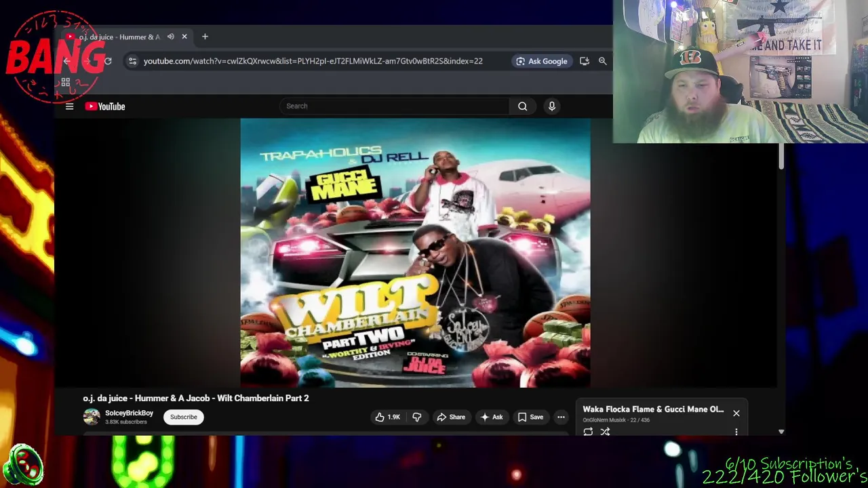Open the playlist three-dot options menu
The height and width of the screenshot is (488, 868).
pyautogui.click(x=736, y=431)
